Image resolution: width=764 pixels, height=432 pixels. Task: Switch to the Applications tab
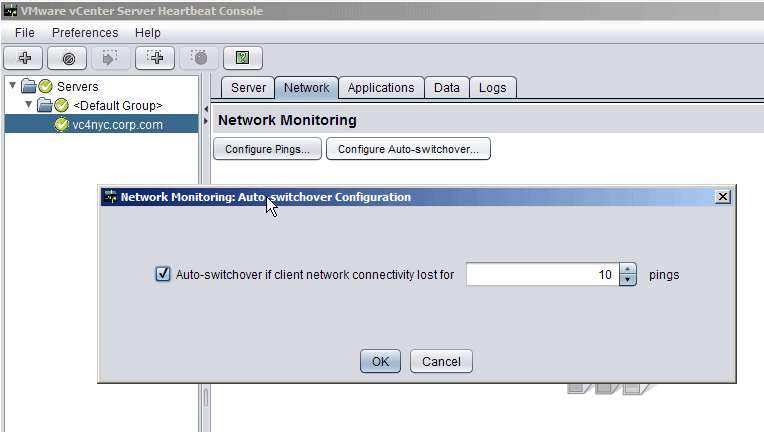click(x=381, y=88)
